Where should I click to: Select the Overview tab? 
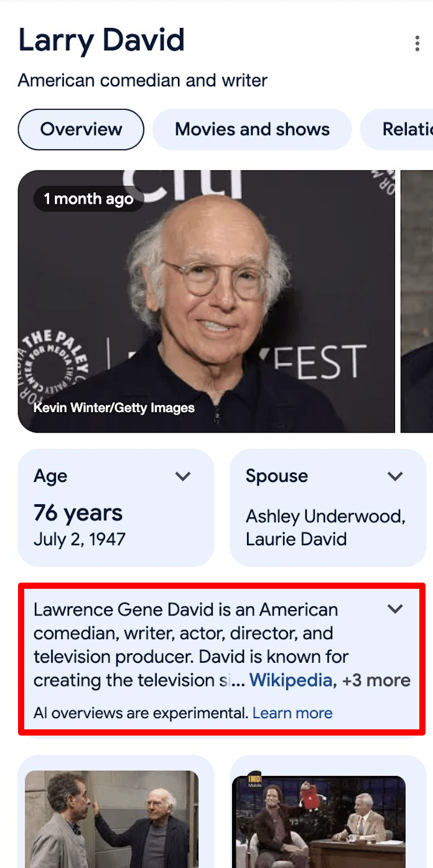tap(81, 129)
